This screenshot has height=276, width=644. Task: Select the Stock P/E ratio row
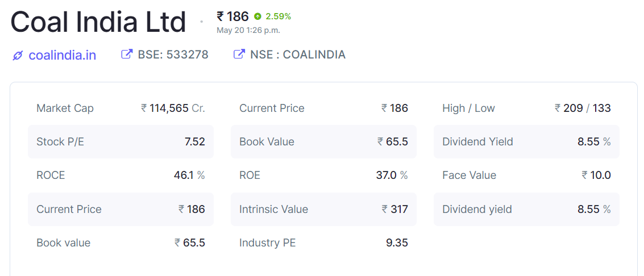(x=121, y=141)
